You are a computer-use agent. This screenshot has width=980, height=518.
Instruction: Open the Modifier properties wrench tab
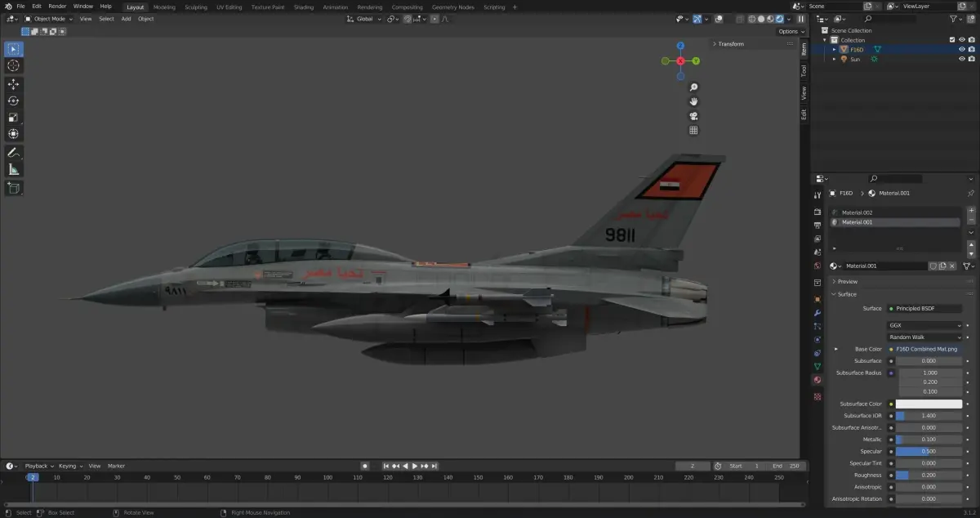(817, 313)
